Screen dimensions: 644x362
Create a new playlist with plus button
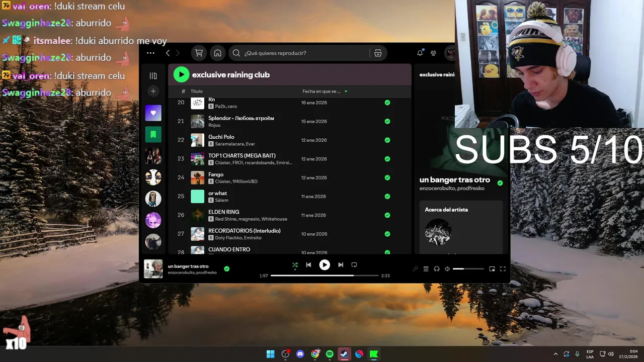pyautogui.click(x=153, y=91)
